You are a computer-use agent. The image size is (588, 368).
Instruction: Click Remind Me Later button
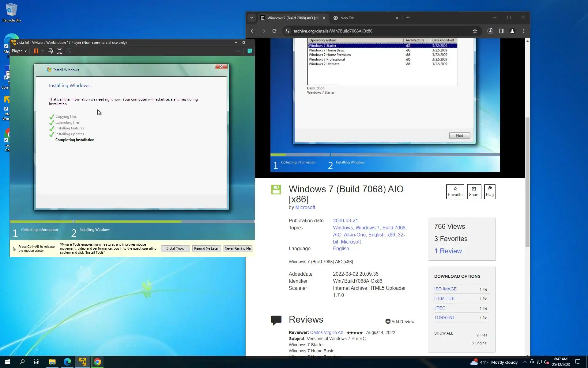click(x=206, y=248)
